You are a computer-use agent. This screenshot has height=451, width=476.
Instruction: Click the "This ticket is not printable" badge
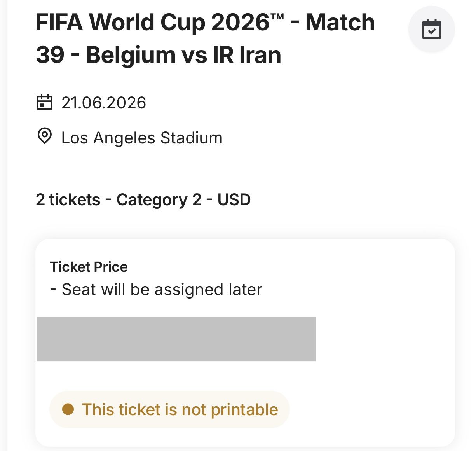(169, 409)
